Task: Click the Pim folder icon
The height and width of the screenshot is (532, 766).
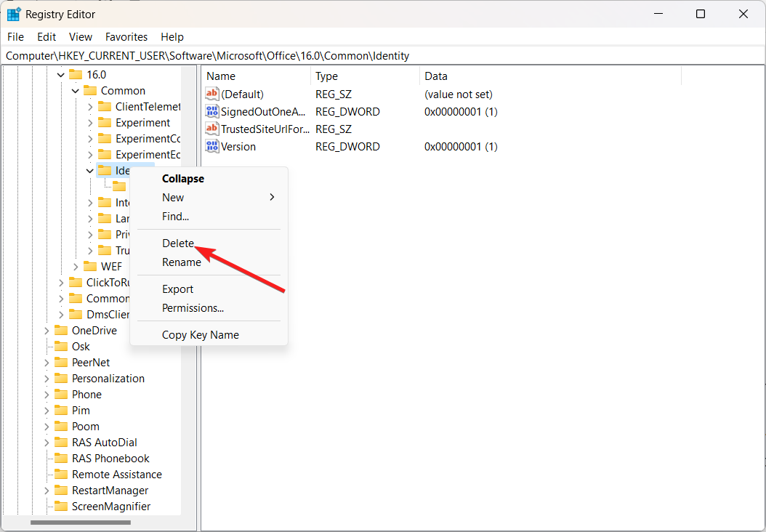Action: coord(61,411)
